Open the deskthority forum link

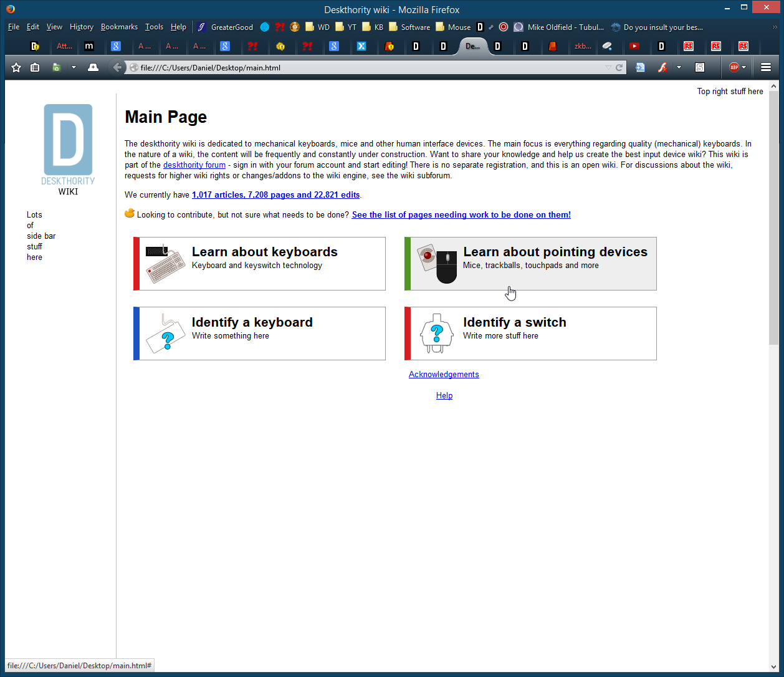click(x=194, y=165)
